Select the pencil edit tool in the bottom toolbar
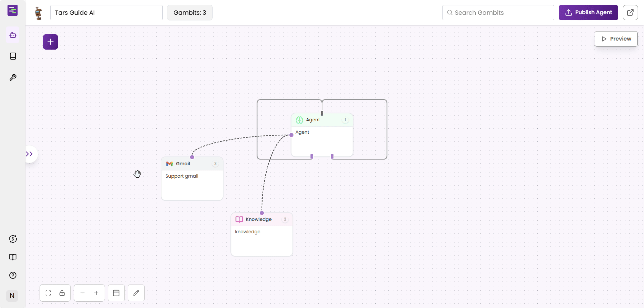644x308 pixels. (x=136, y=293)
